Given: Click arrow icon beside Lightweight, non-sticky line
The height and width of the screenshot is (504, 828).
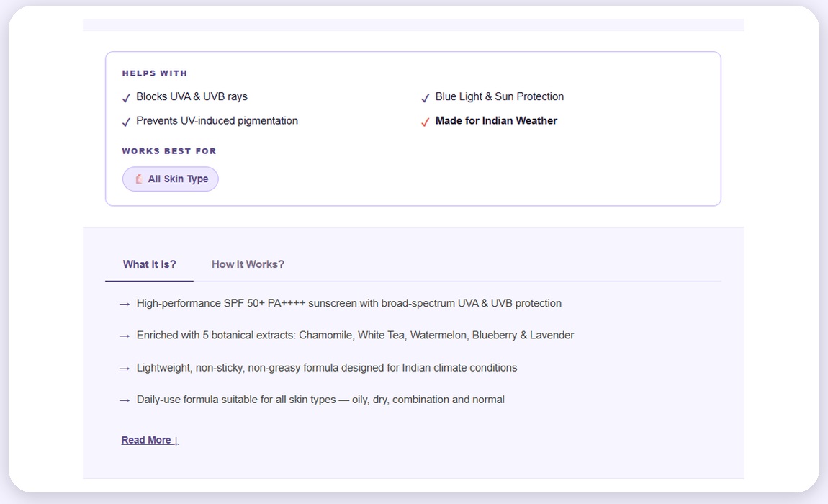Looking at the screenshot, I should [x=125, y=369].
